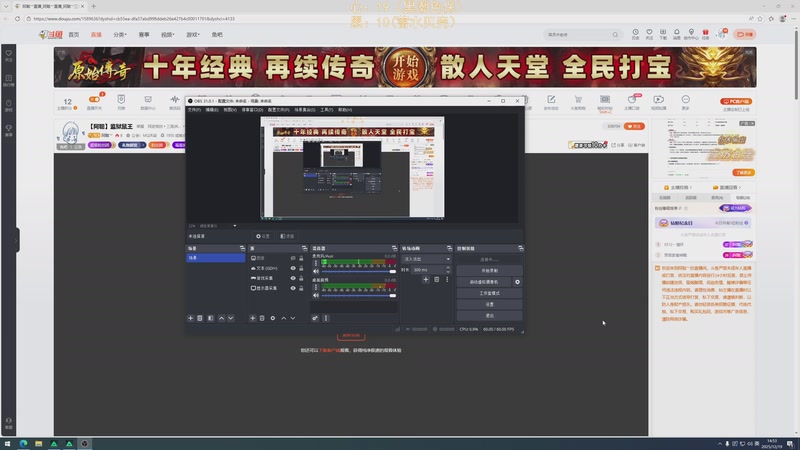
Task: Open the virtual camera settings gear
Action: point(517,282)
